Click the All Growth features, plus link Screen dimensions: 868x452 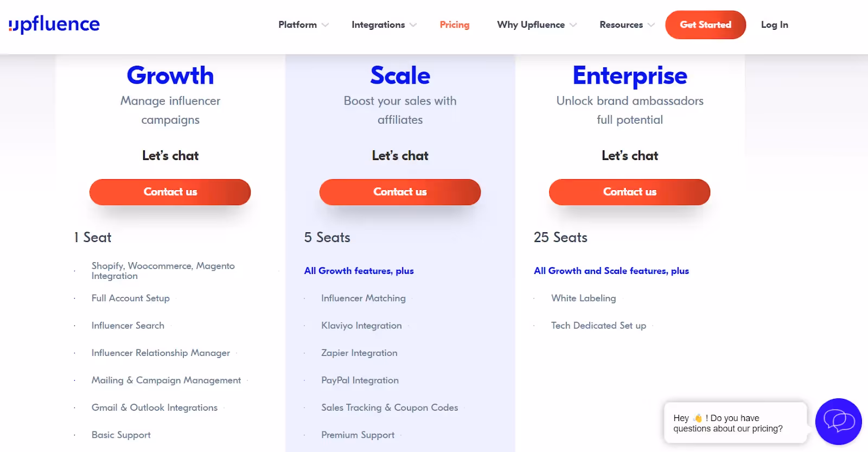[x=359, y=270]
